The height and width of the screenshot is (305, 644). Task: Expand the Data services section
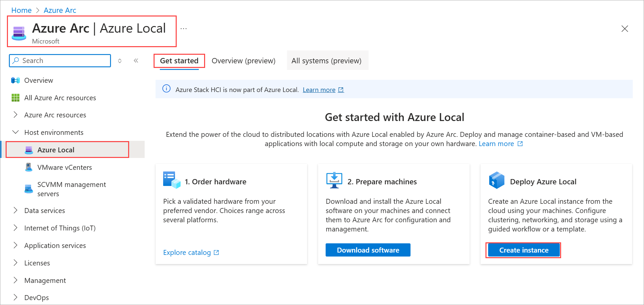(16, 211)
